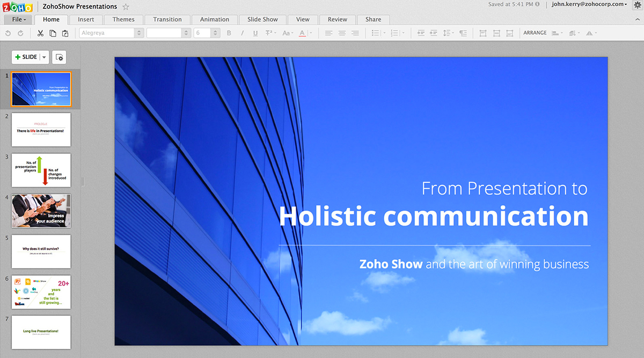Open the line spacing options
Viewport: 644px width, 358px height.
tap(448, 33)
